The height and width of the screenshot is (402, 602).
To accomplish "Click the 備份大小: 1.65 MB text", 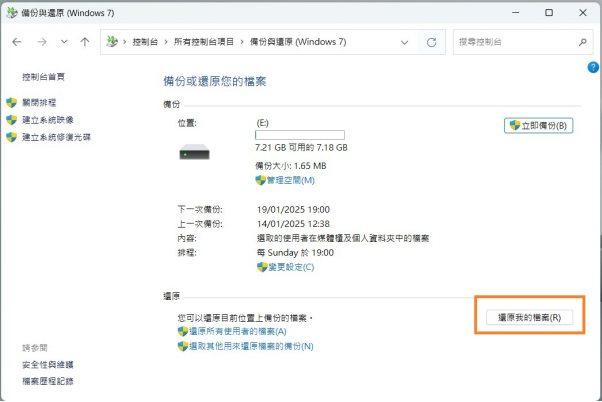I will click(291, 166).
